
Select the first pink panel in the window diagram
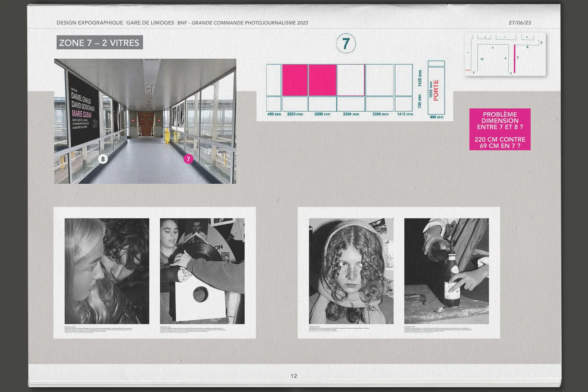295,80
